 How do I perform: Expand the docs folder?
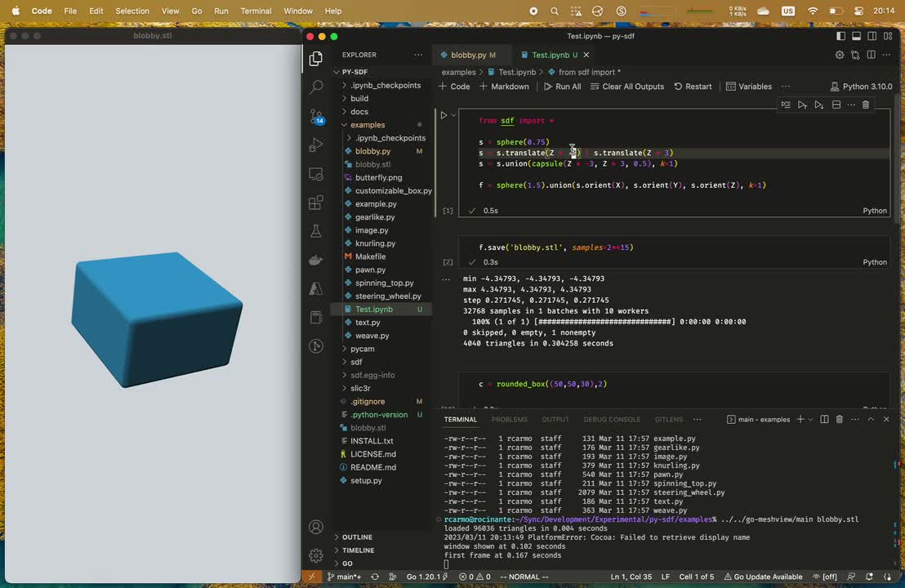coord(359,111)
